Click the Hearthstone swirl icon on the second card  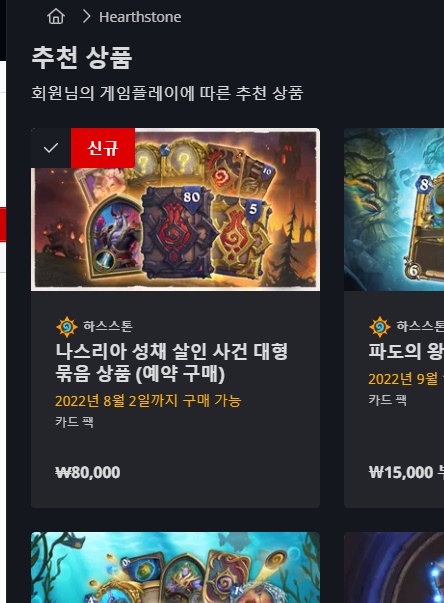pos(380,327)
